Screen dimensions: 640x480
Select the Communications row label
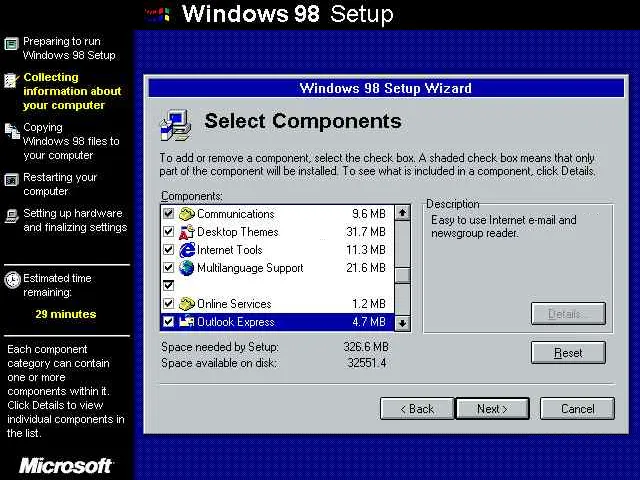pos(236,214)
